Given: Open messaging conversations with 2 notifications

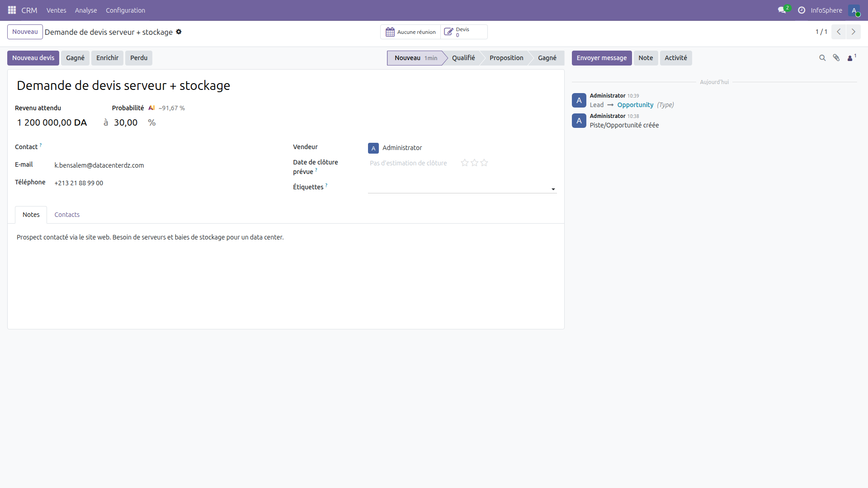Looking at the screenshot, I should (782, 10).
